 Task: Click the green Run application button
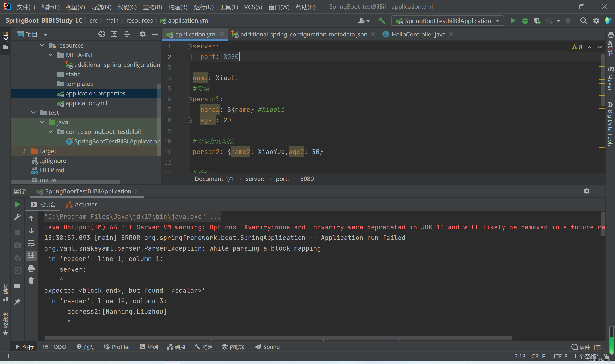click(x=513, y=21)
